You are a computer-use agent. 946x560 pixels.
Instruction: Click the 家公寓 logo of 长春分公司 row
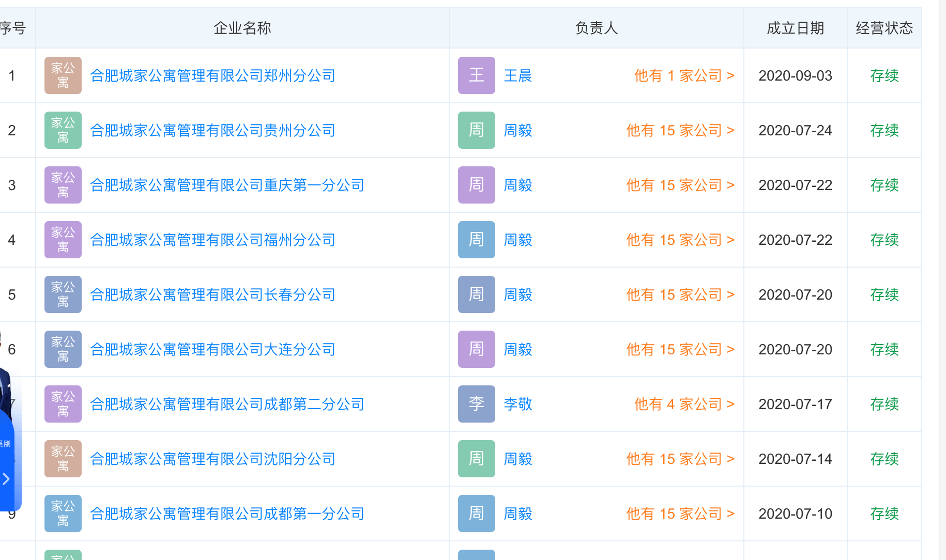coord(63,294)
